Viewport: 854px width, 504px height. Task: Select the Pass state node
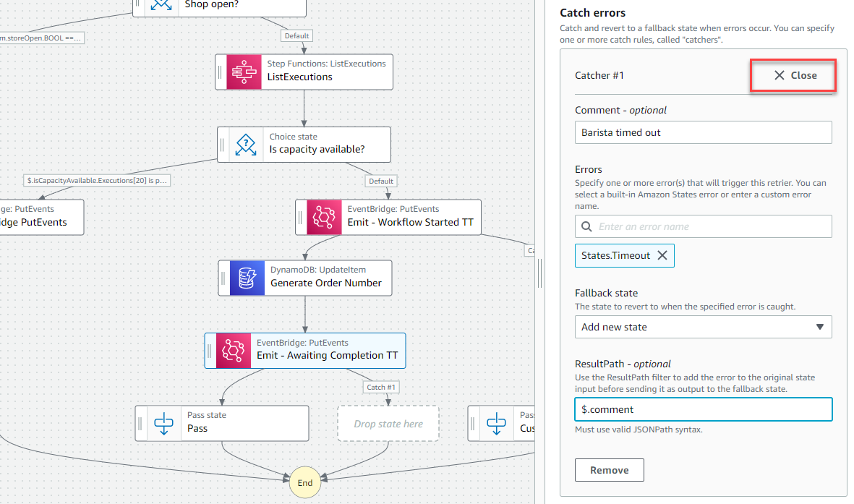(x=222, y=423)
